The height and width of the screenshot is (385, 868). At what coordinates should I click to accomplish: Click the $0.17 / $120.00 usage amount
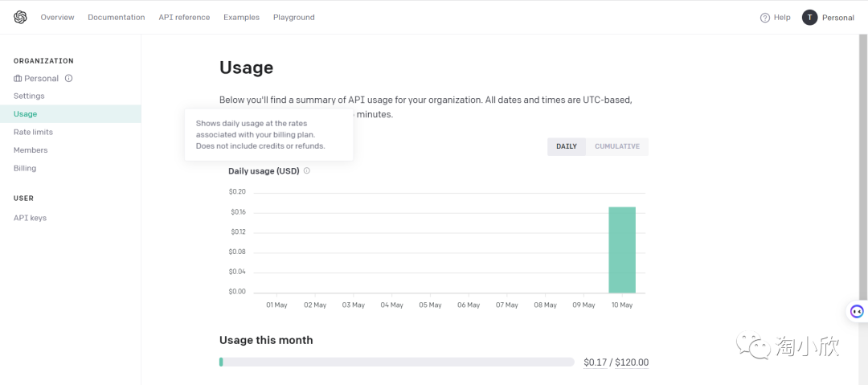[616, 362]
